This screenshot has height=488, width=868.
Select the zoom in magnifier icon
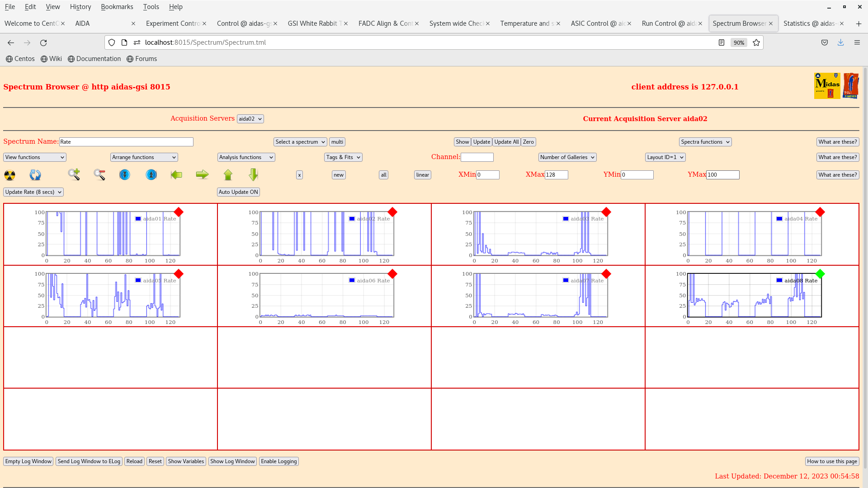(x=74, y=175)
